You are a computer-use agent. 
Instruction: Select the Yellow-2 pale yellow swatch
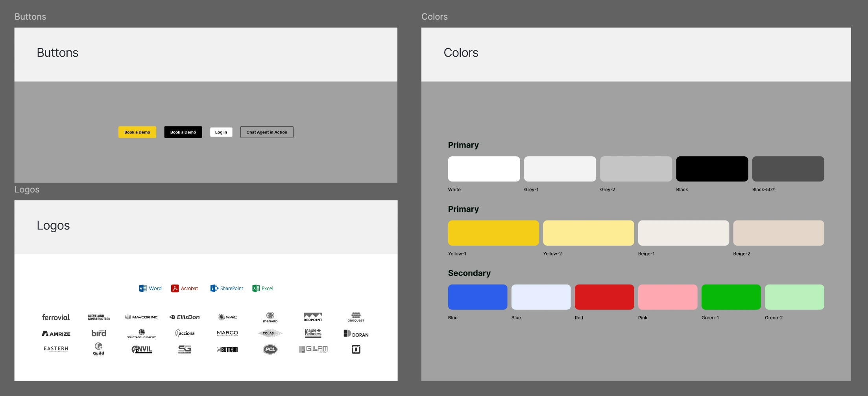[x=589, y=233]
